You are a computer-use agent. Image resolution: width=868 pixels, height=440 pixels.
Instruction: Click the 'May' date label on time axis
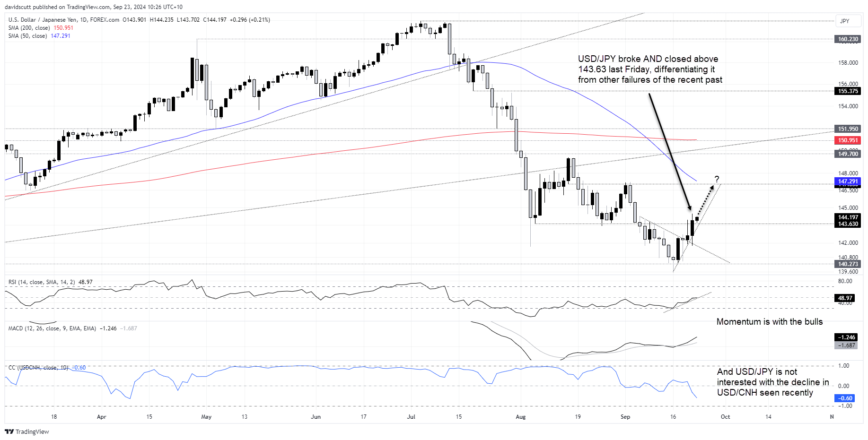(x=206, y=417)
